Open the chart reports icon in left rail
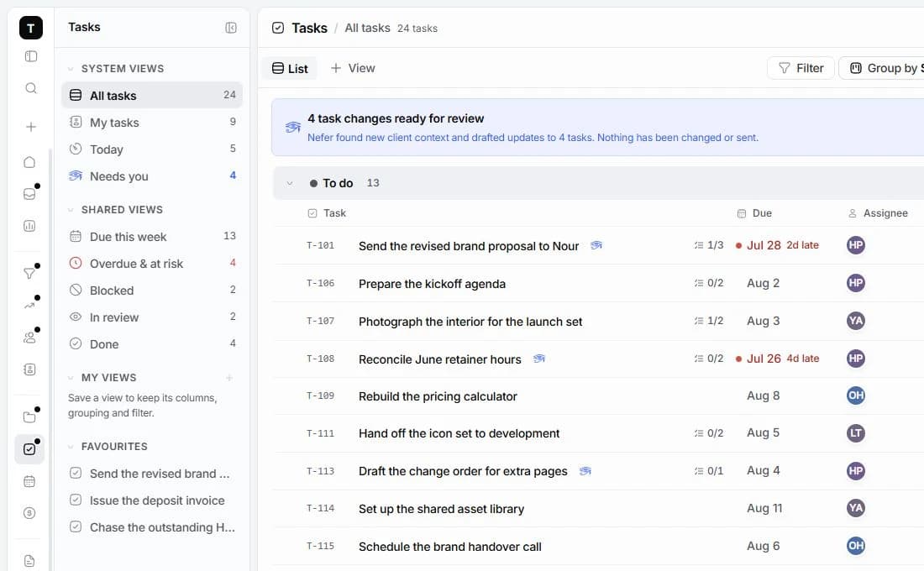Screen dimensions: 924x571 [x=29, y=226]
